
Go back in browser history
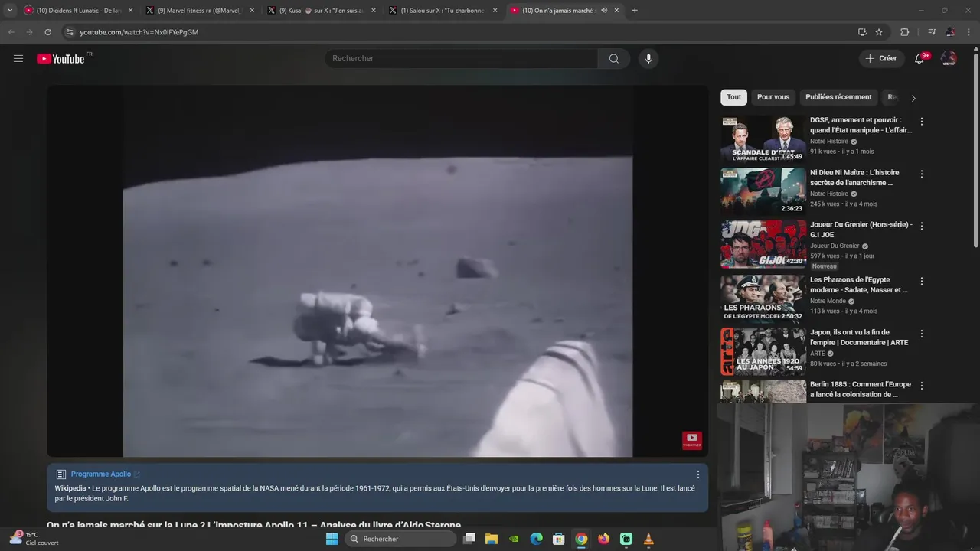tap(11, 32)
